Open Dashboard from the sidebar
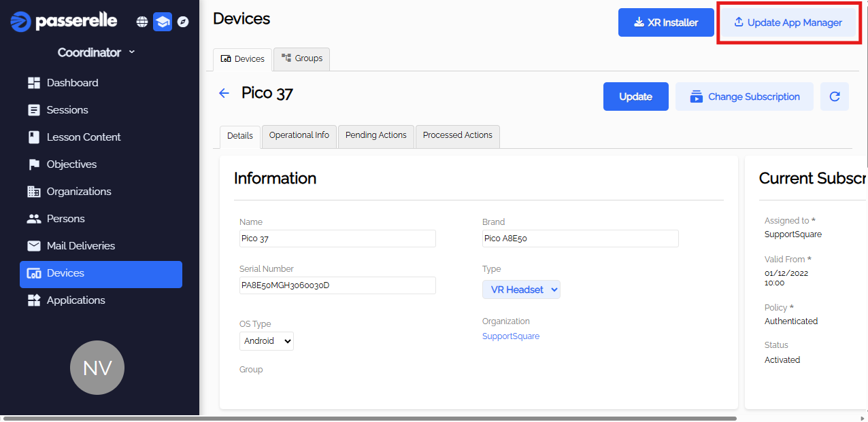 (x=72, y=83)
